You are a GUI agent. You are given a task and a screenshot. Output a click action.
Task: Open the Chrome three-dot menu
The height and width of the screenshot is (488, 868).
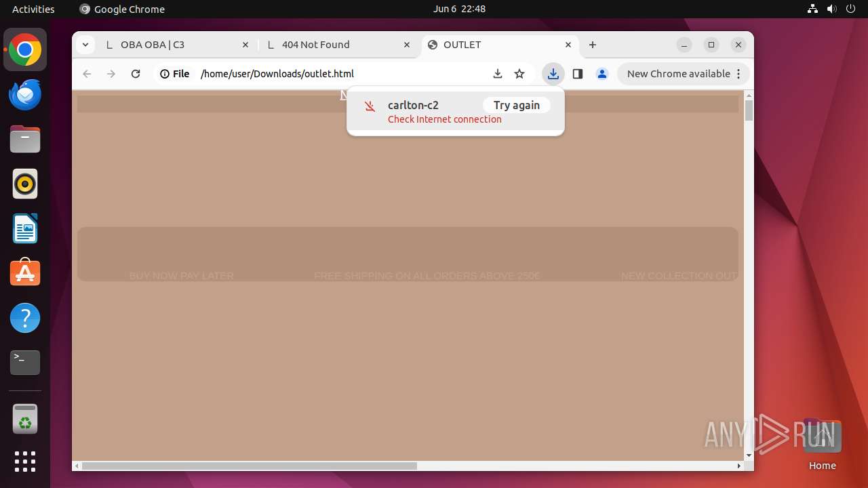739,74
